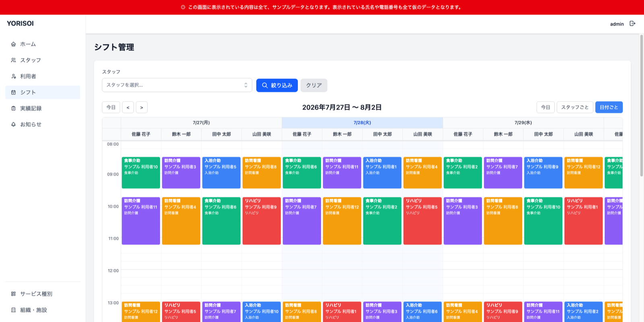Open the スタッフ menu item

[x=43, y=60]
